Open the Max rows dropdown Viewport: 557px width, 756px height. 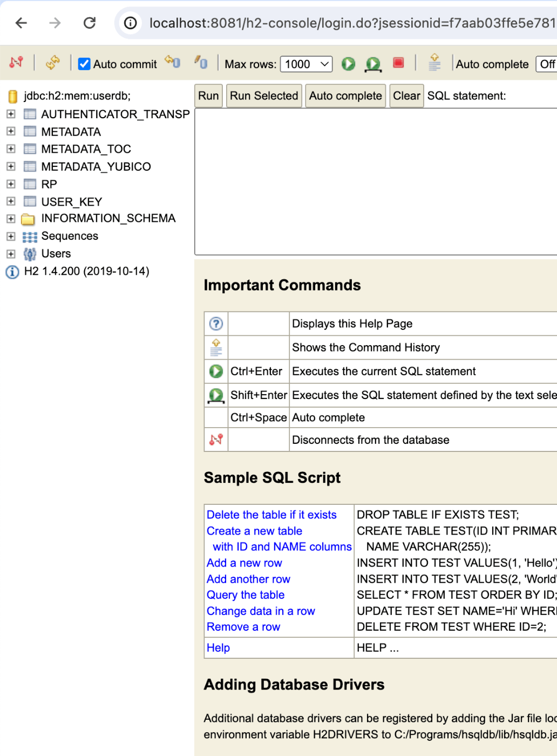[306, 64]
